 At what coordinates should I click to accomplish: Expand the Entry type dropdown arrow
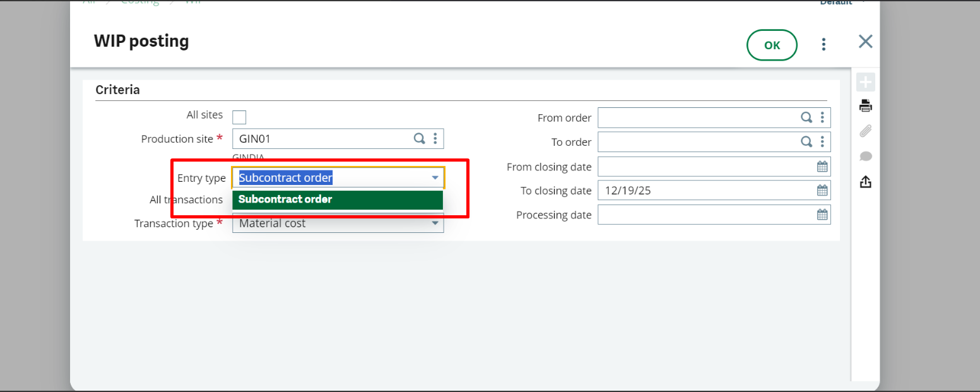click(x=435, y=178)
